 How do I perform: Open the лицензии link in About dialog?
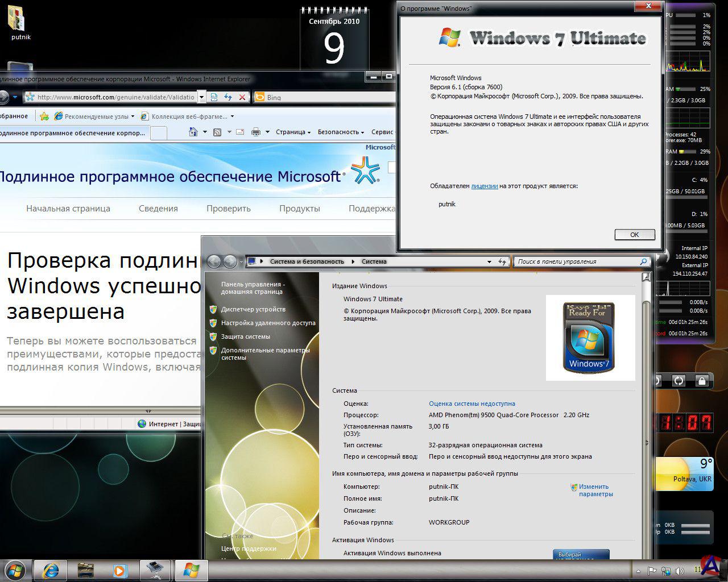tap(484, 186)
